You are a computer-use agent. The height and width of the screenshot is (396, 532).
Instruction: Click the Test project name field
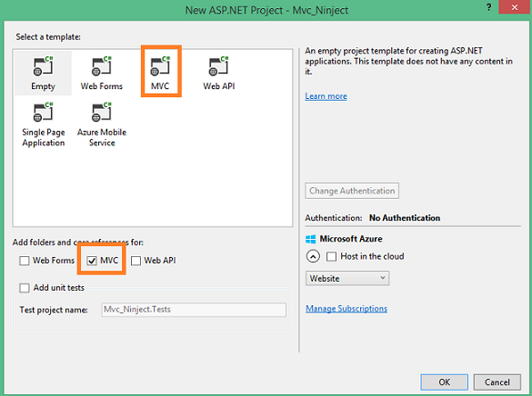[x=194, y=310]
